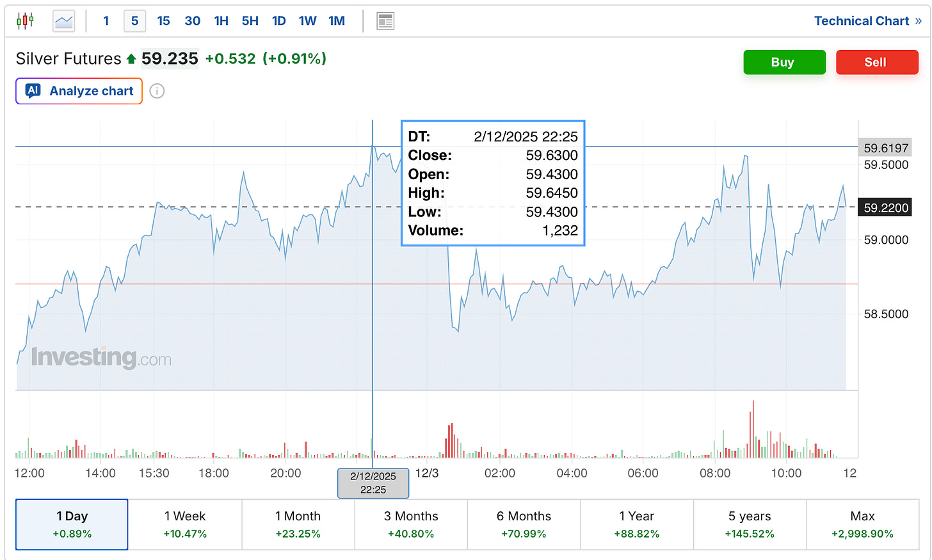Select the area chart type icon
Screen dimensions: 932x560
[x=64, y=21]
